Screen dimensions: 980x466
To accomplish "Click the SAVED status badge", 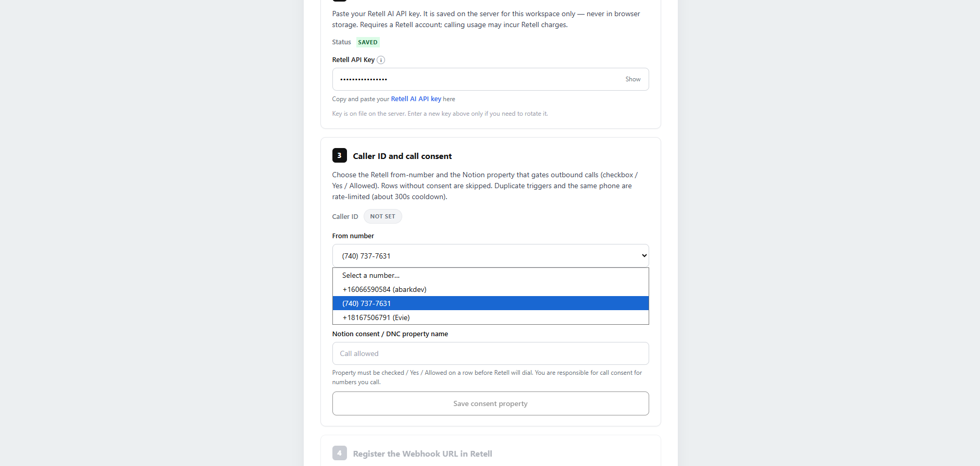I will [367, 42].
